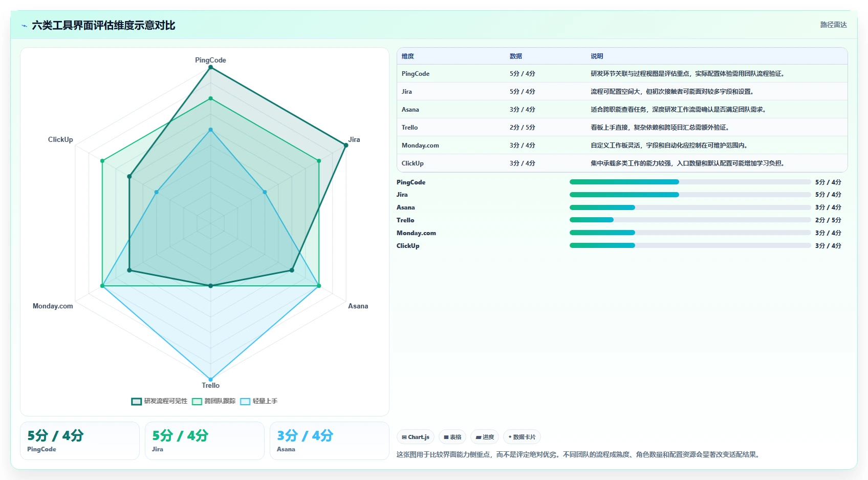868x480 pixels.
Task: Click the PingCode progress bar
Action: [690, 182]
